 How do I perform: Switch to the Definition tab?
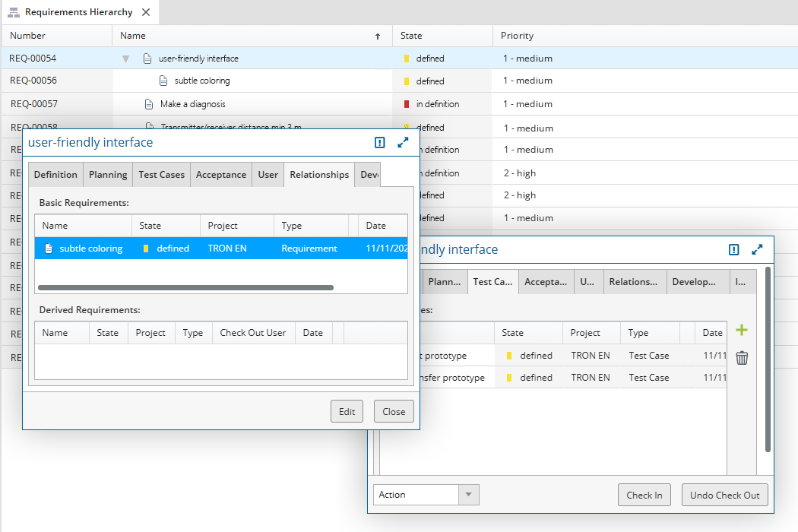click(55, 175)
